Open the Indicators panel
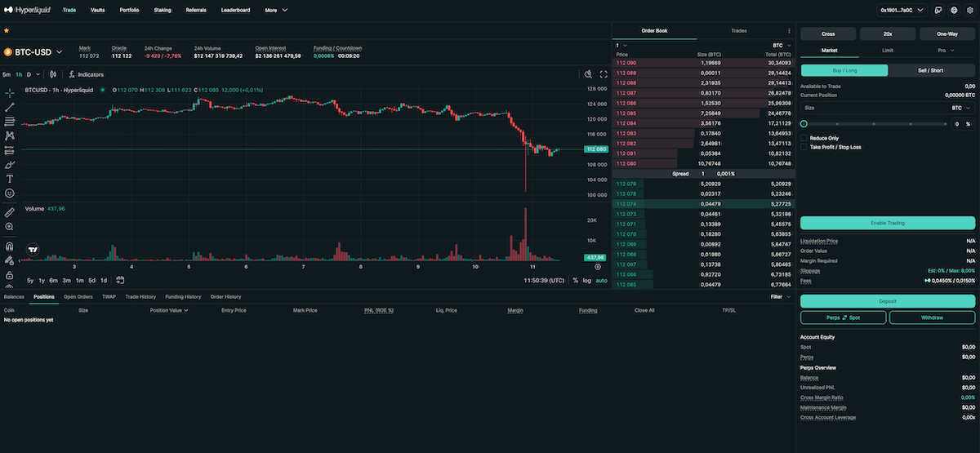Screen dimensions: 980x453 point(86,74)
